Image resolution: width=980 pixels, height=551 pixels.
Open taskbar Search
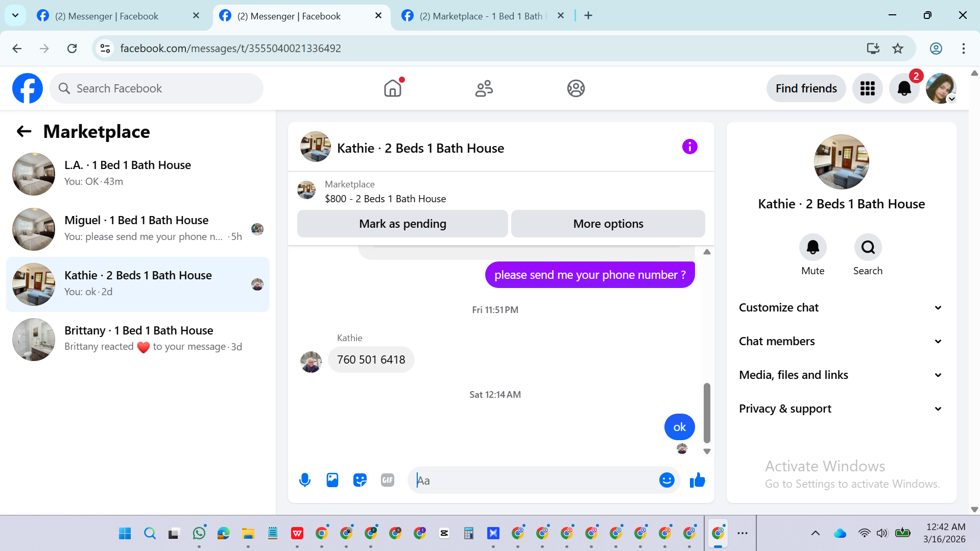pos(150,533)
